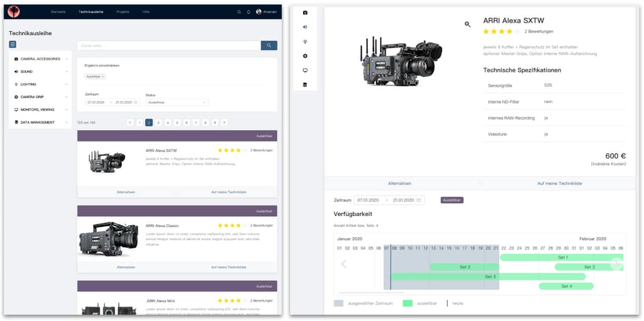Expand the SOUND category
Image resolution: width=644 pixels, height=321 pixels.
66,72
